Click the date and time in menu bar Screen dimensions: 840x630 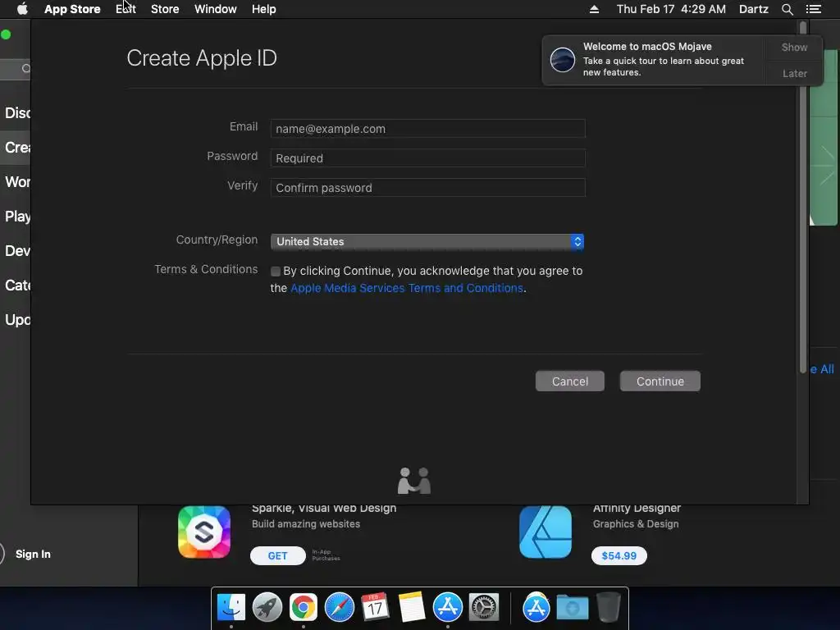click(671, 9)
